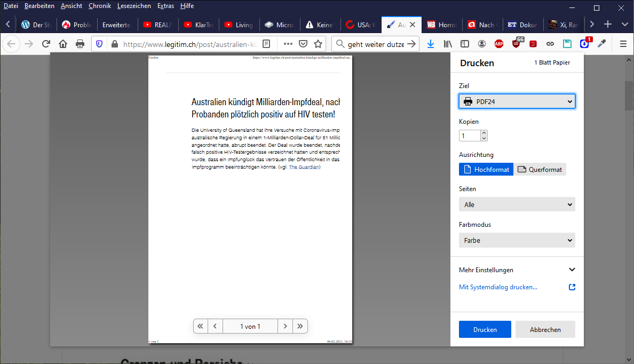Select Querformat orientation
This screenshot has width=634, height=364.
(x=540, y=170)
